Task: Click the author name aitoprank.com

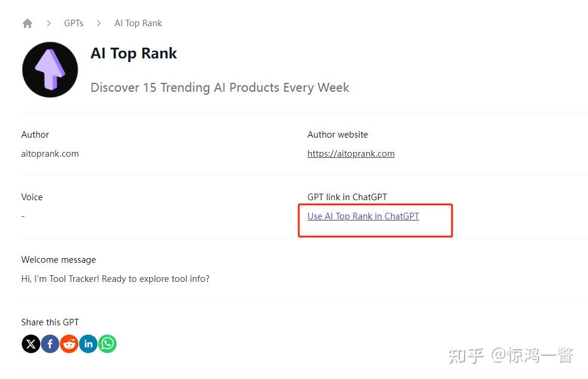Action: pos(50,153)
